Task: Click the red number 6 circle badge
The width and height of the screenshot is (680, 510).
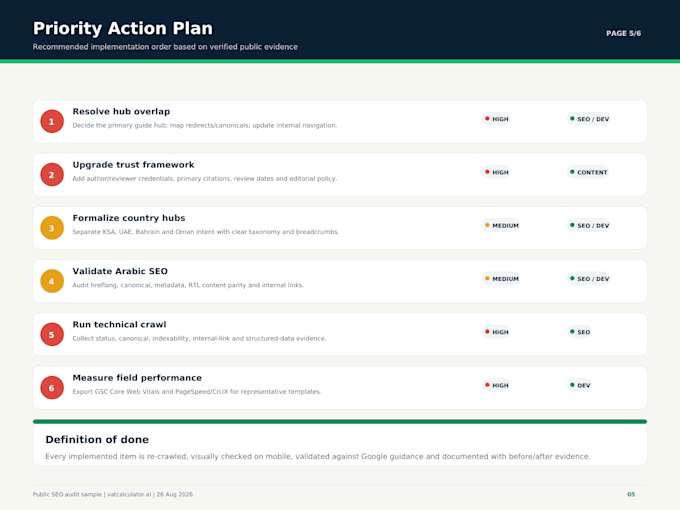Action: point(52,388)
